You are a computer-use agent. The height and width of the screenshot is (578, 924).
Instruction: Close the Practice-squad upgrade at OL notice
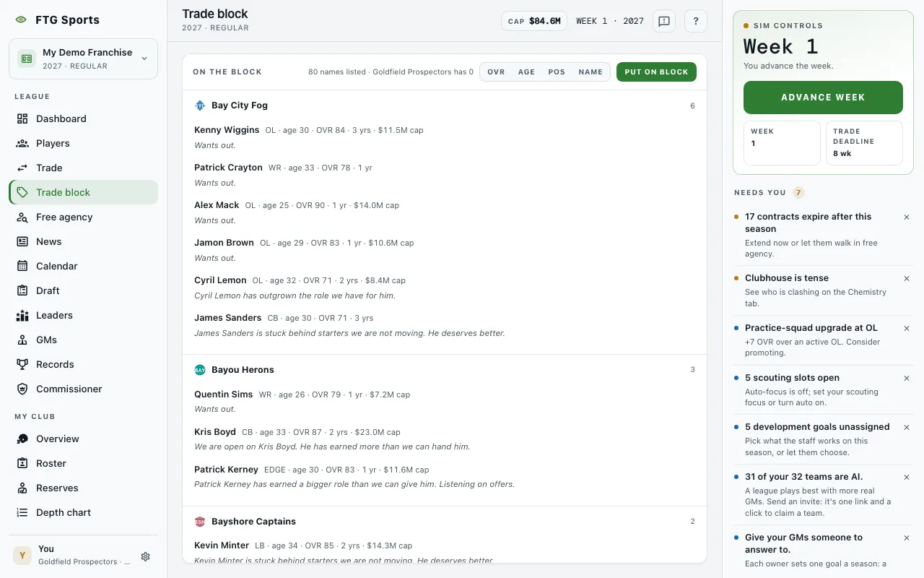pyautogui.click(x=907, y=328)
